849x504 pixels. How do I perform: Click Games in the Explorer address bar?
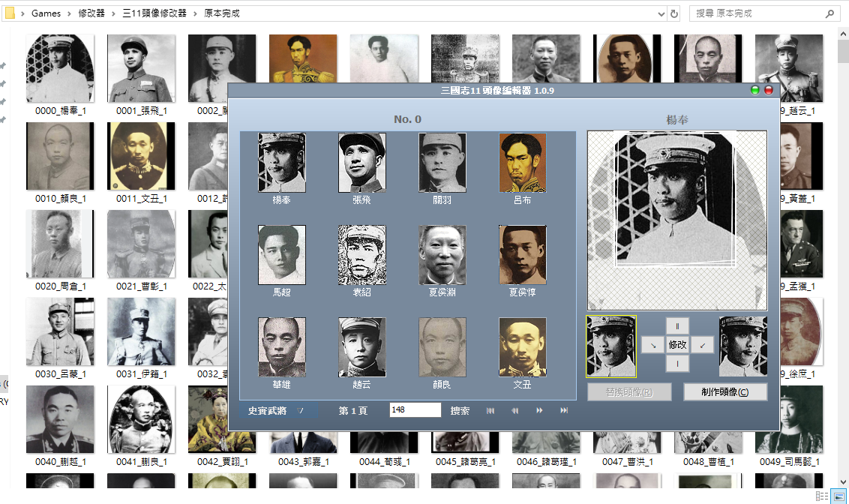point(46,13)
